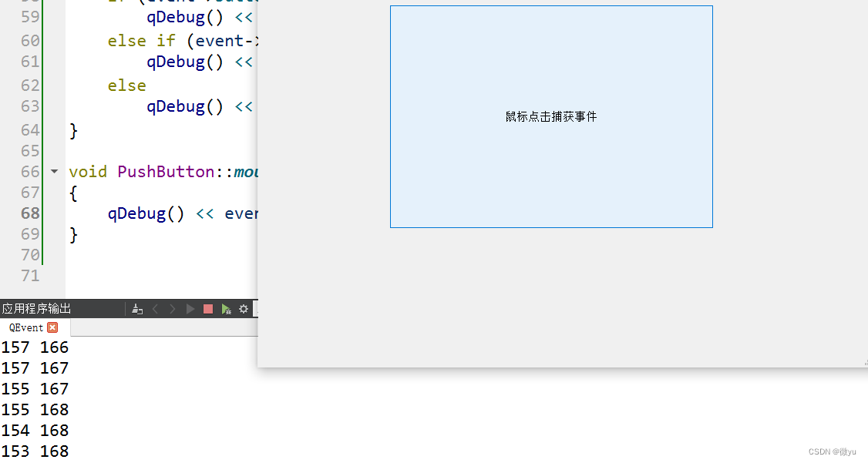Select the 应用程序输出 pane header
The height and width of the screenshot is (463, 868).
tap(35, 308)
